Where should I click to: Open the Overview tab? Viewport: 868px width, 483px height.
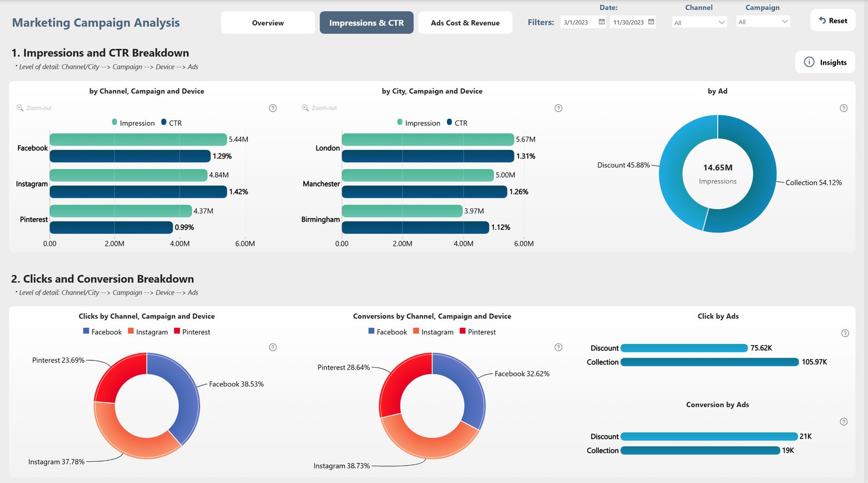click(267, 23)
